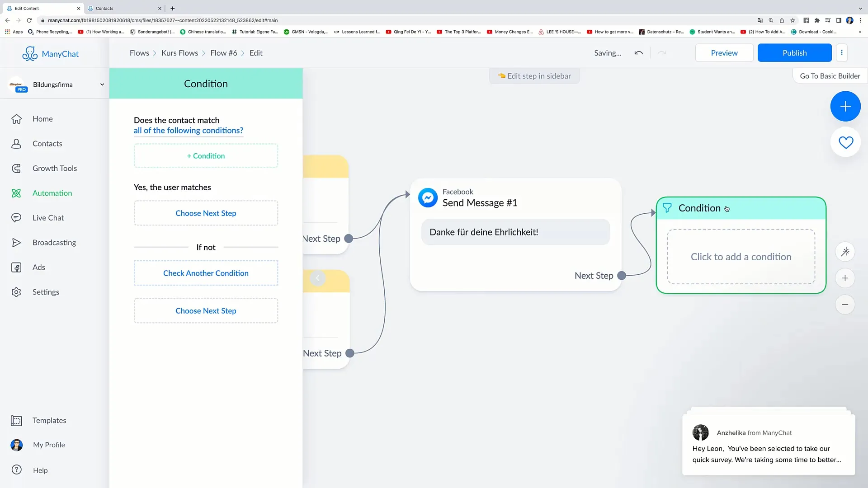
Task: Reload the page
Action: point(29,20)
